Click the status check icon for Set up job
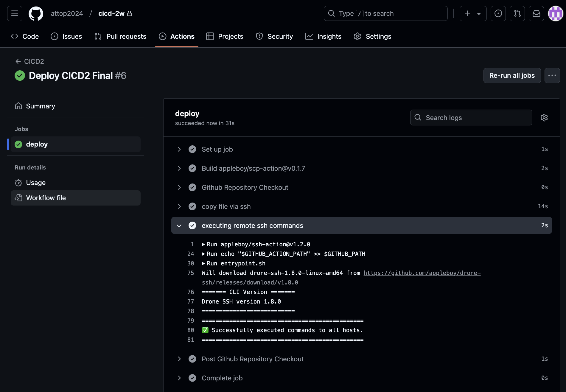This screenshot has width=566, height=392. pyautogui.click(x=192, y=149)
